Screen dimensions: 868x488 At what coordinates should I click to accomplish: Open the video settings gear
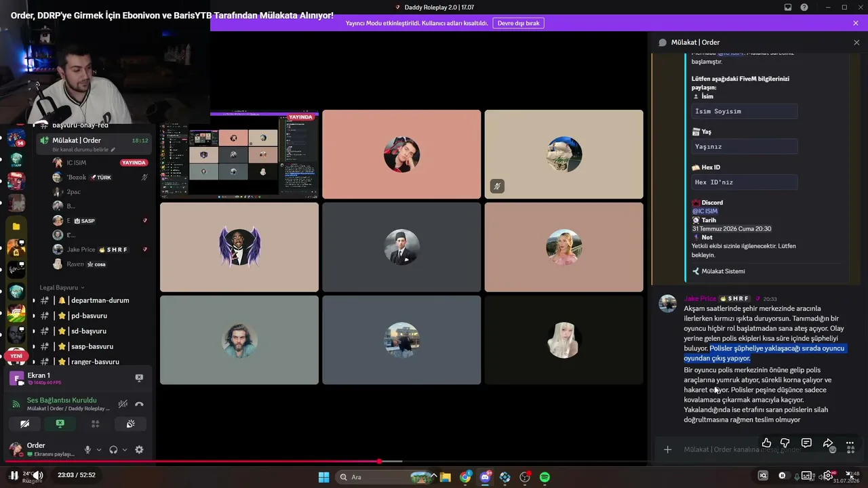828,475
